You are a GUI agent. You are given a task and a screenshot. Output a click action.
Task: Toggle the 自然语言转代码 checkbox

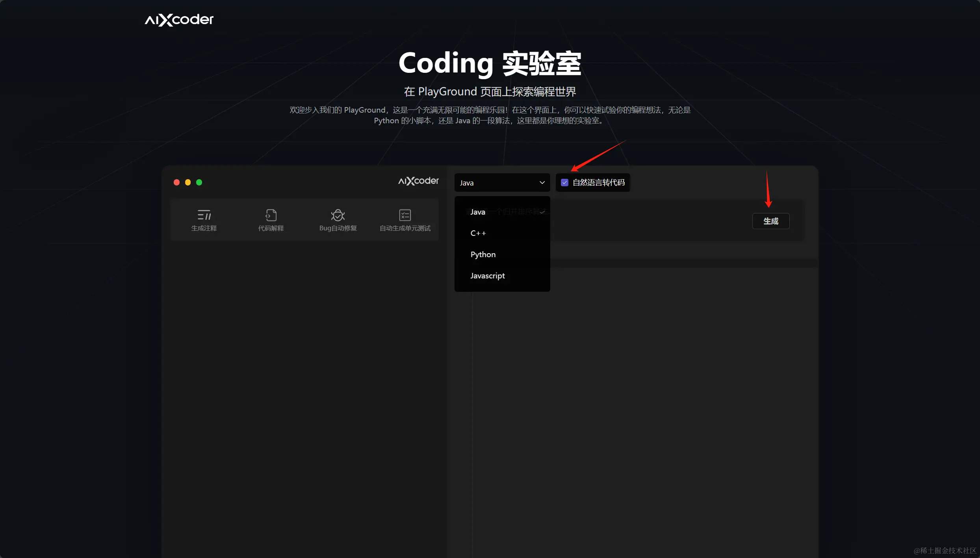coord(564,182)
